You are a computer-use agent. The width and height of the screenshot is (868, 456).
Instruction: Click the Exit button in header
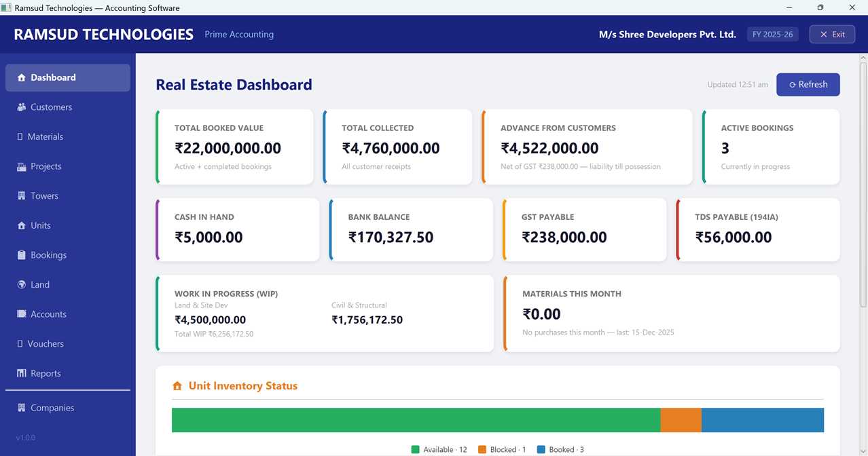pos(832,35)
